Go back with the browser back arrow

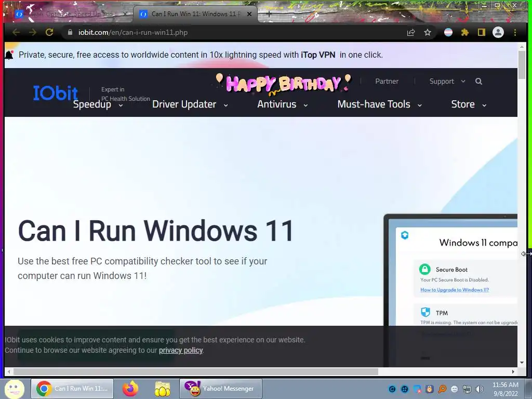[x=16, y=32]
